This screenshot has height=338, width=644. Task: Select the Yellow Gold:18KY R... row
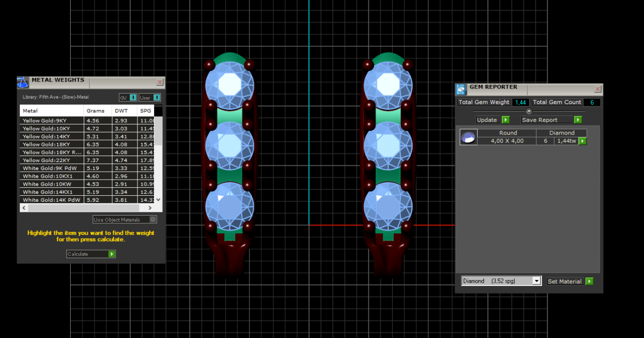click(x=87, y=152)
